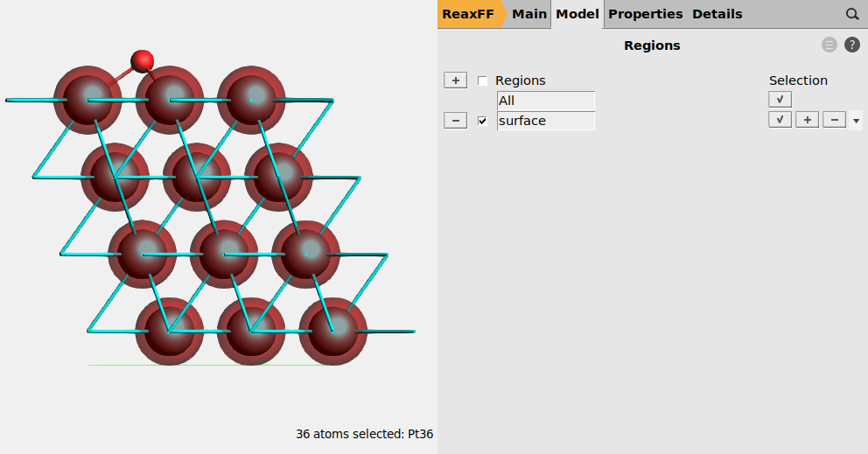Switch to the Main tab

coord(529,14)
